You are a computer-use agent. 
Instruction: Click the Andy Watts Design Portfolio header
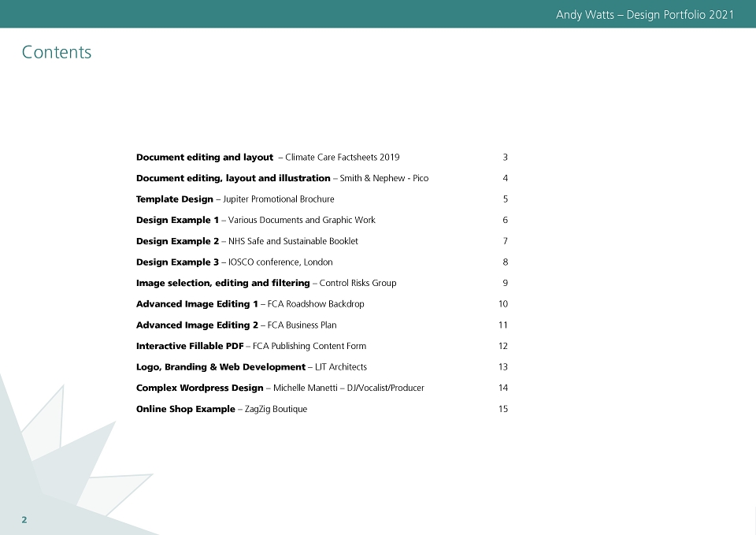coord(645,14)
